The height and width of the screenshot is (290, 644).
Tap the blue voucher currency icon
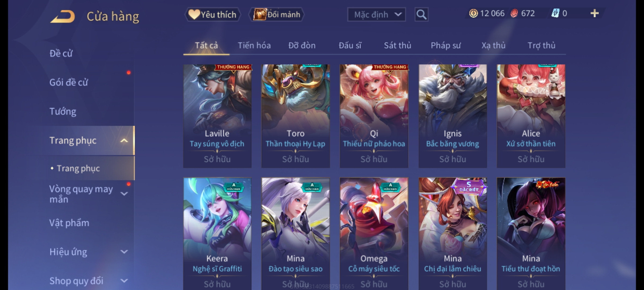click(x=555, y=13)
